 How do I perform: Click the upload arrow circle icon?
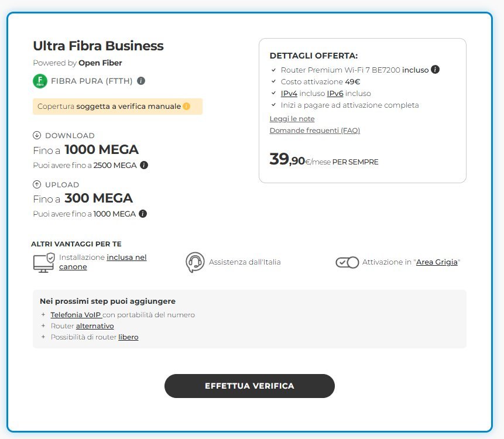pos(37,185)
